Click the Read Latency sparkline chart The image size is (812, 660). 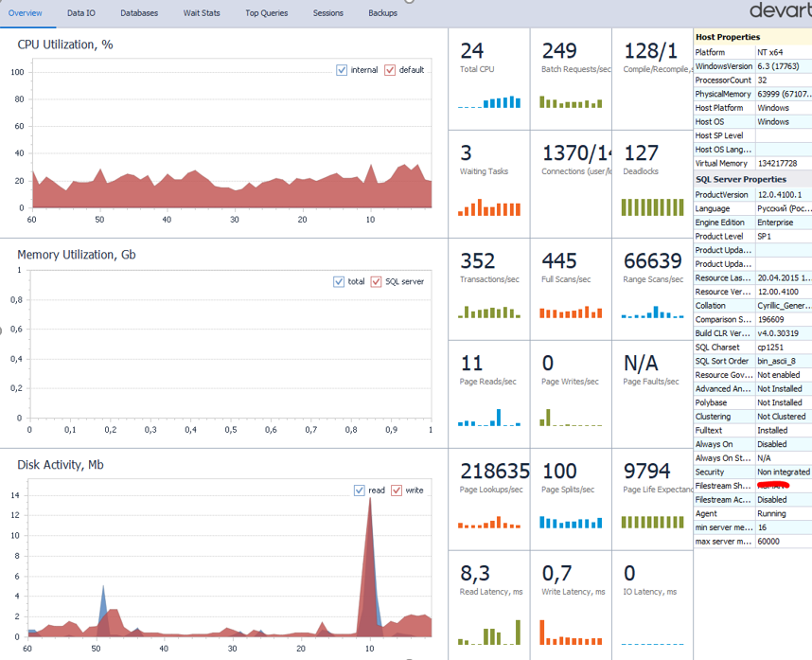tap(489, 632)
